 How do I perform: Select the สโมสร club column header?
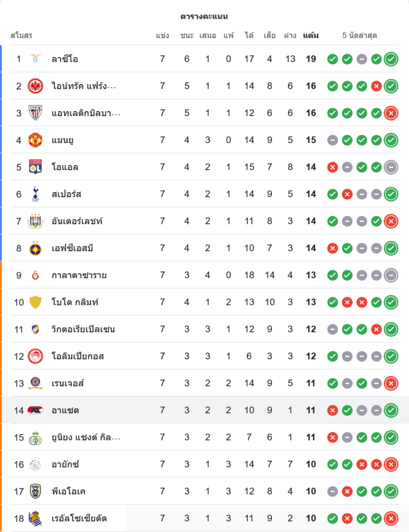point(21,36)
